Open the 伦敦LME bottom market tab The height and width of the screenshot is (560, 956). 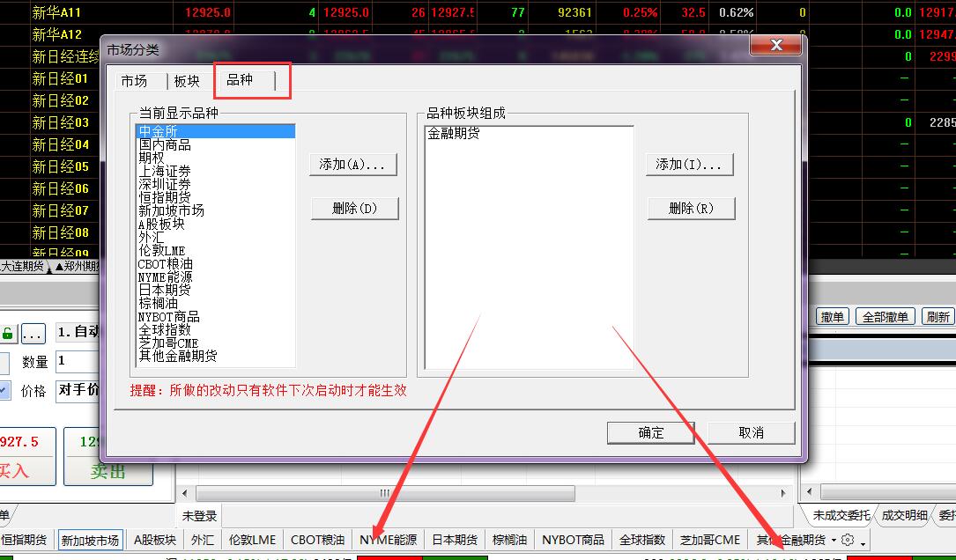coord(252,540)
